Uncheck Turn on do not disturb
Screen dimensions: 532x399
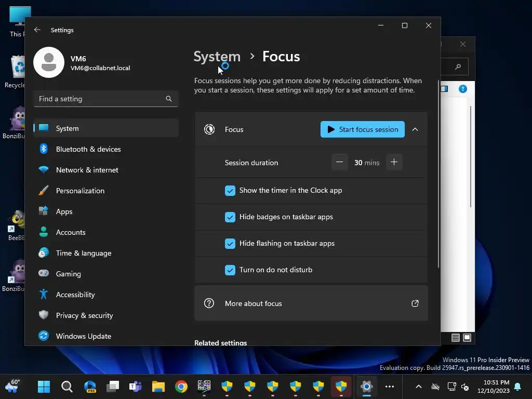[230, 270]
